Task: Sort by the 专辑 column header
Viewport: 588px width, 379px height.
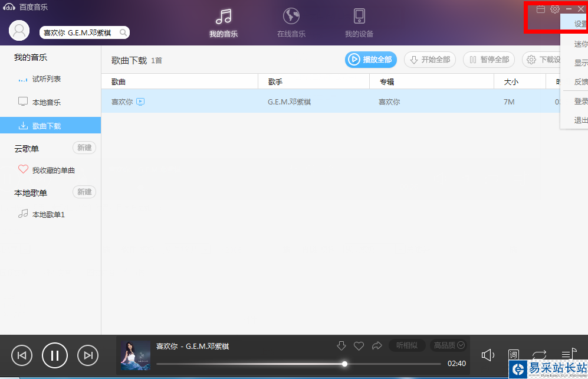Action: tap(432, 81)
